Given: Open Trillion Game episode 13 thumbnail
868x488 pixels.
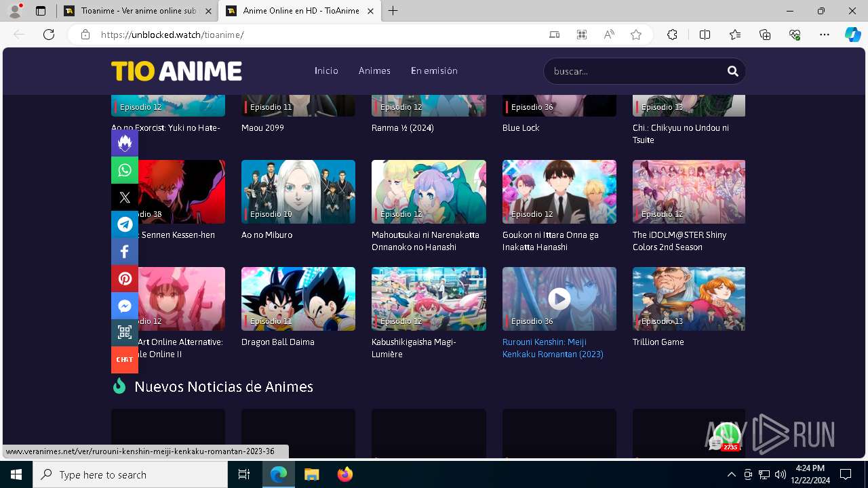Looking at the screenshot, I should tap(689, 299).
